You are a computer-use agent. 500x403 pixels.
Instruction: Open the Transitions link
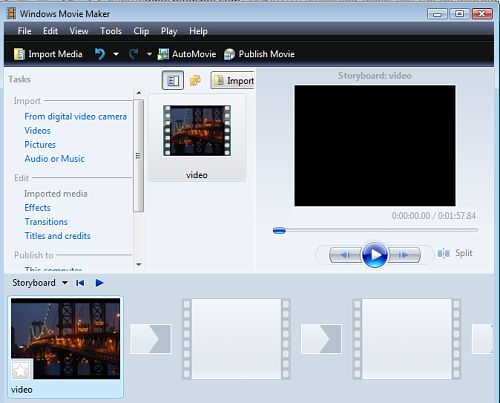coord(46,222)
